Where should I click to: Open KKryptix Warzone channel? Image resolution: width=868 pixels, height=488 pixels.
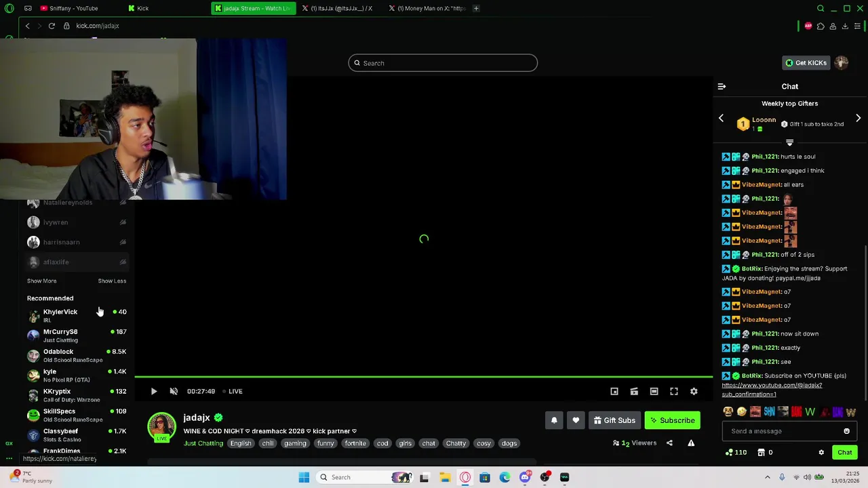pyautogui.click(x=77, y=395)
